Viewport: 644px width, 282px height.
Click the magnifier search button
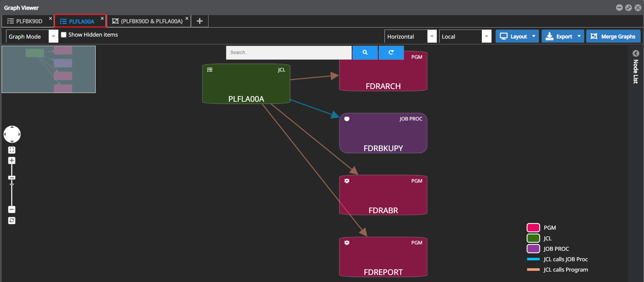click(x=365, y=53)
